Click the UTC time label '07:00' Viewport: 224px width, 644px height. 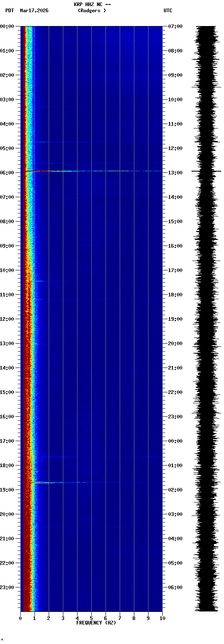(x=175, y=26)
